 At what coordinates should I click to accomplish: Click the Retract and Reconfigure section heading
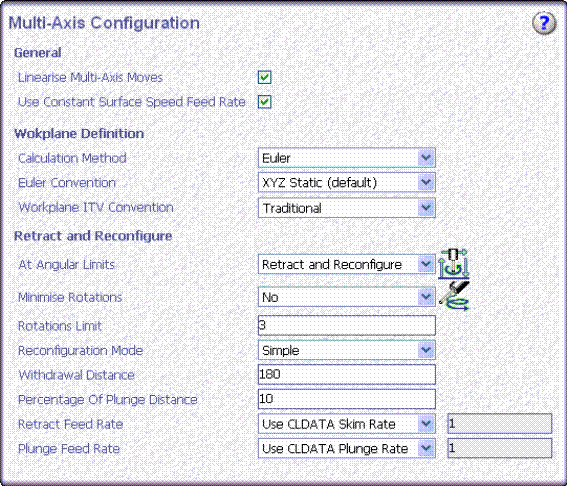(x=93, y=236)
